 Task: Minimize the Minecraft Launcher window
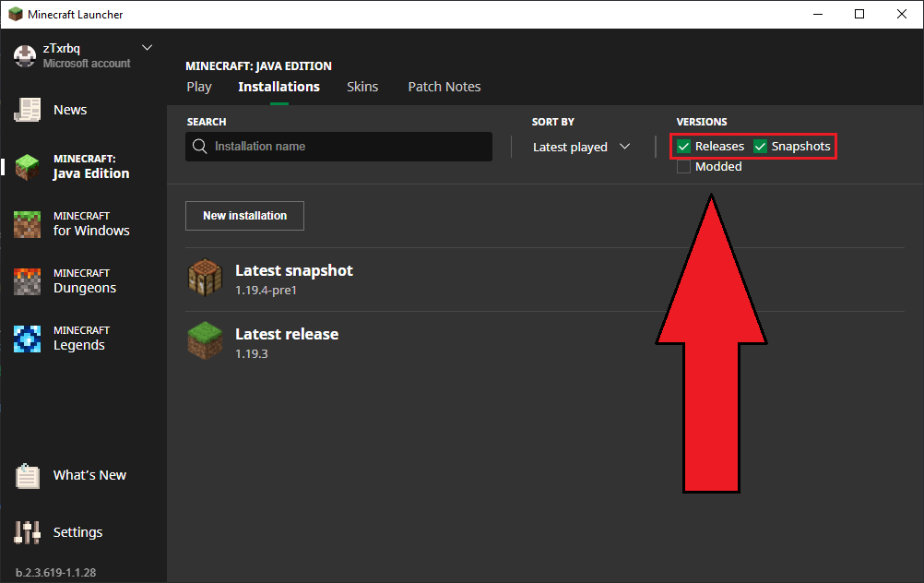tap(818, 14)
